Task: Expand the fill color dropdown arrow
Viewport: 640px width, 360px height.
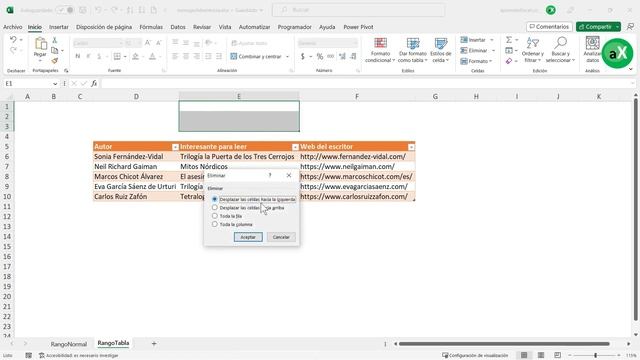Action: [143, 57]
